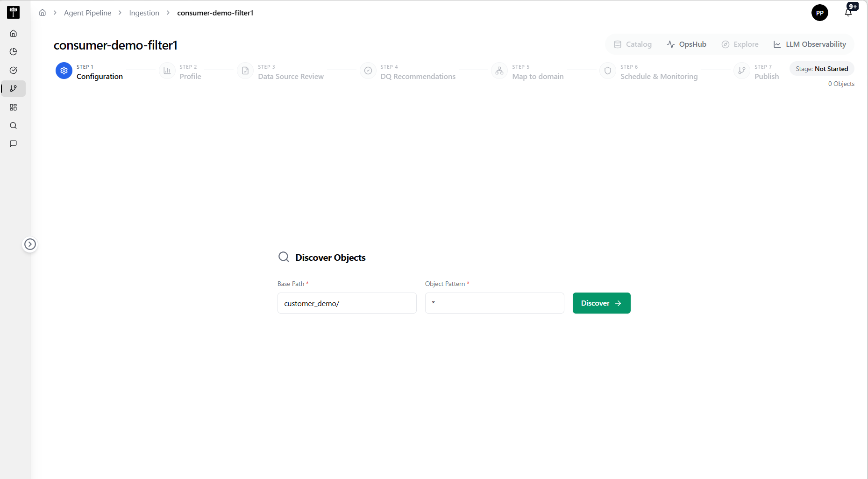Expand the sidebar with arrow toggle
868x479 pixels.
pos(30,244)
